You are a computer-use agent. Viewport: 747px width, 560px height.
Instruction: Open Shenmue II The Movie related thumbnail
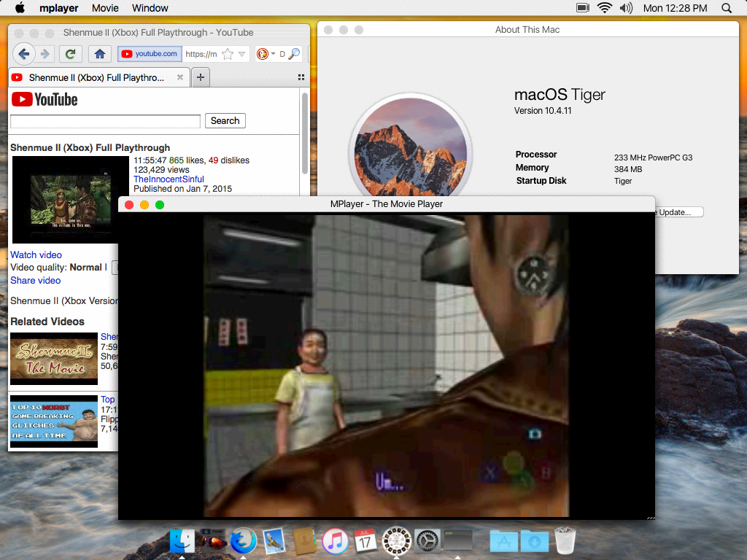tap(54, 359)
